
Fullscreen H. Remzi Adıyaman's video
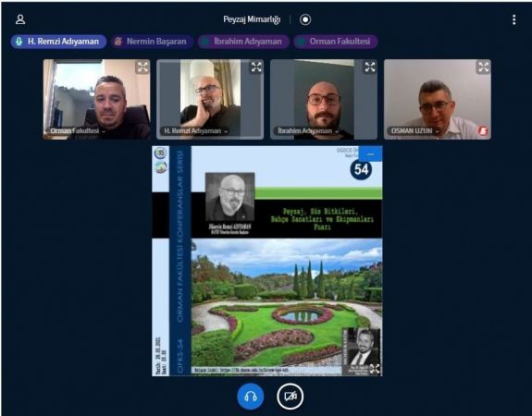pos(256,67)
